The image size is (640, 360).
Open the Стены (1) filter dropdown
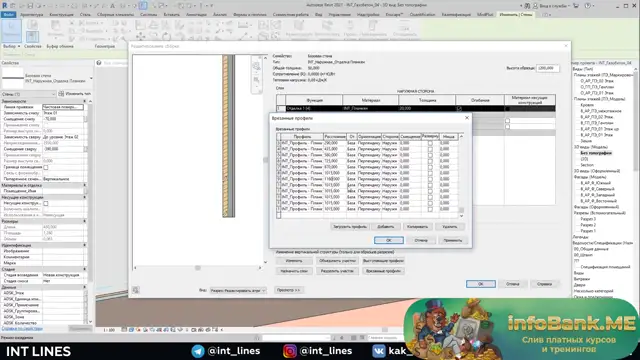[29, 94]
